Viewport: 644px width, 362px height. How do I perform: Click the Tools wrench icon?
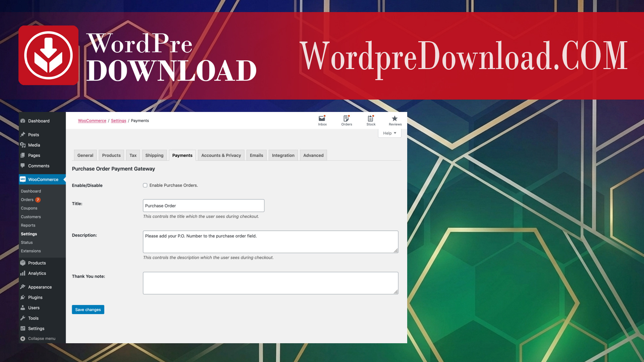(x=23, y=318)
